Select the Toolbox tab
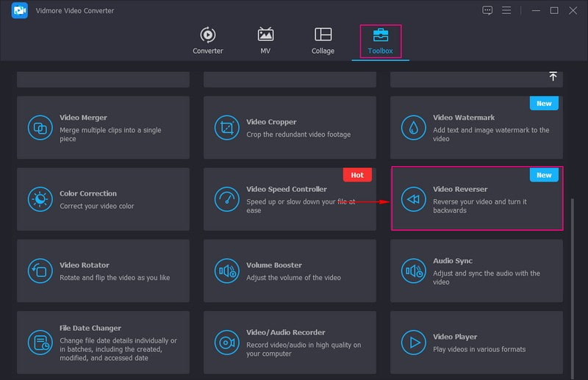Image resolution: width=588 pixels, height=380 pixels. [381, 40]
